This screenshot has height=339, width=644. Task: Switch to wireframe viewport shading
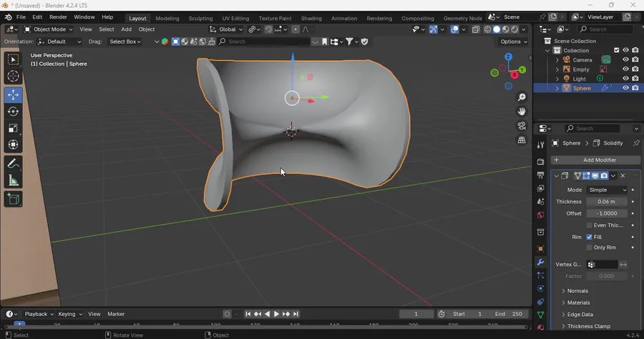[x=487, y=29]
